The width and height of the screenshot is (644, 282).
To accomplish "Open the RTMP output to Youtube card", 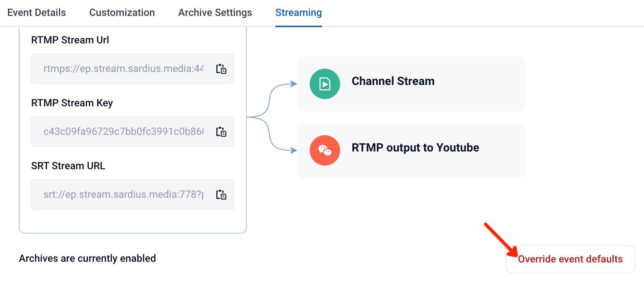I will coord(411,150).
